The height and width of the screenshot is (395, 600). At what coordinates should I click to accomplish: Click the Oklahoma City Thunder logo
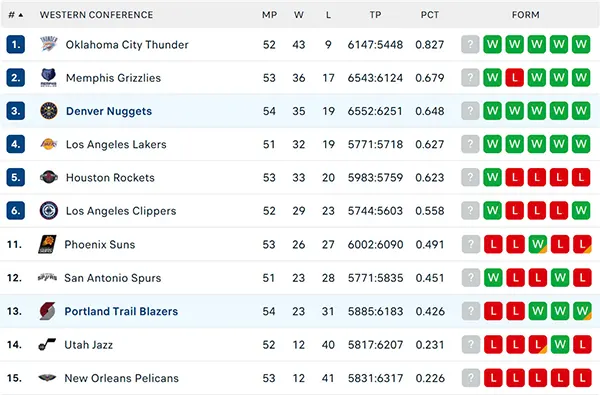pos(49,44)
